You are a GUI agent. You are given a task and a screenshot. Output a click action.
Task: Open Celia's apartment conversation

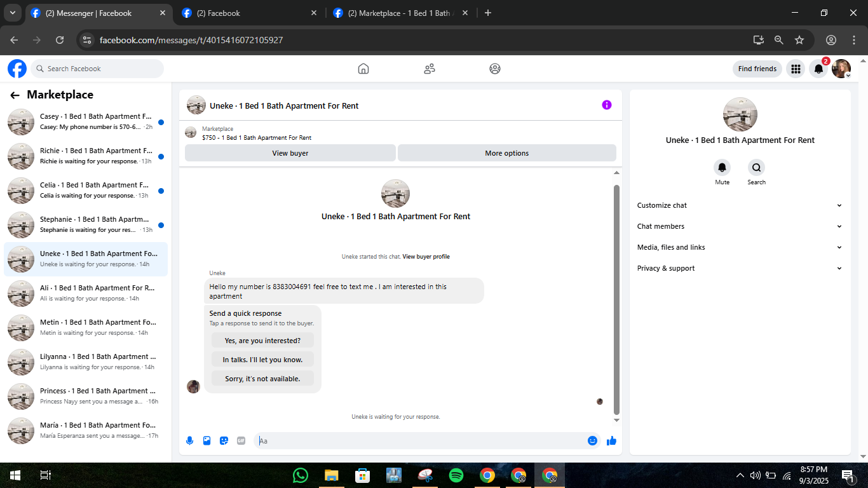tap(86, 191)
